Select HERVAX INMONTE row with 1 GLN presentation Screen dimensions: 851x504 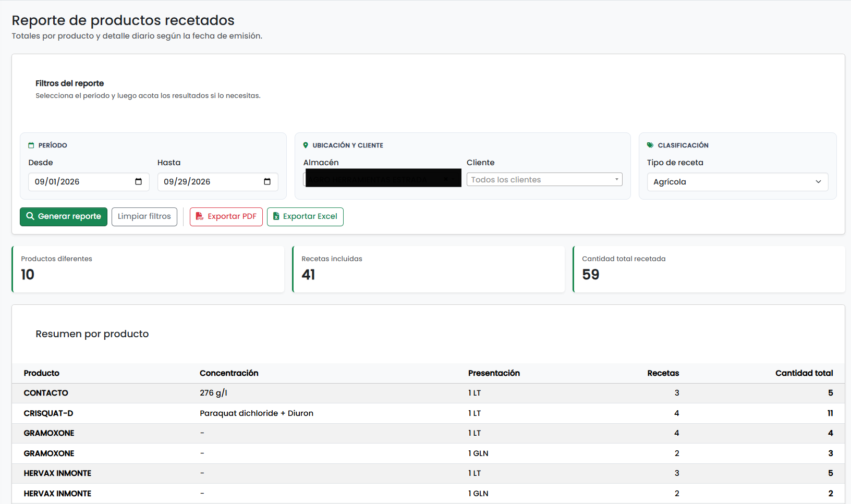click(x=428, y=494)
